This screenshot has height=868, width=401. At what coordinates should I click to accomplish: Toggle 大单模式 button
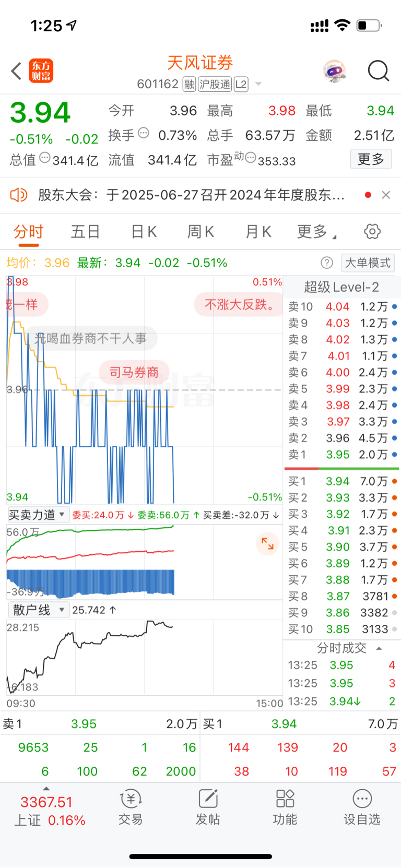tap(368, 263)
